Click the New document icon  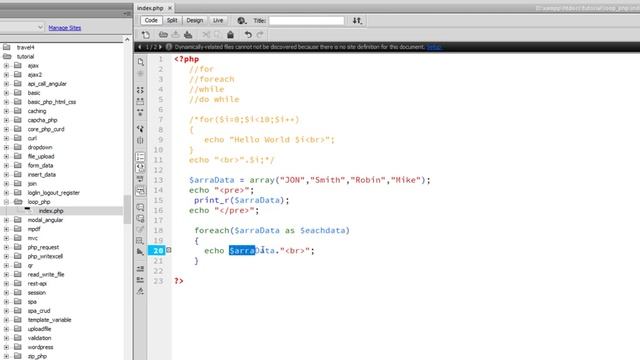click(x=146, y=35)
